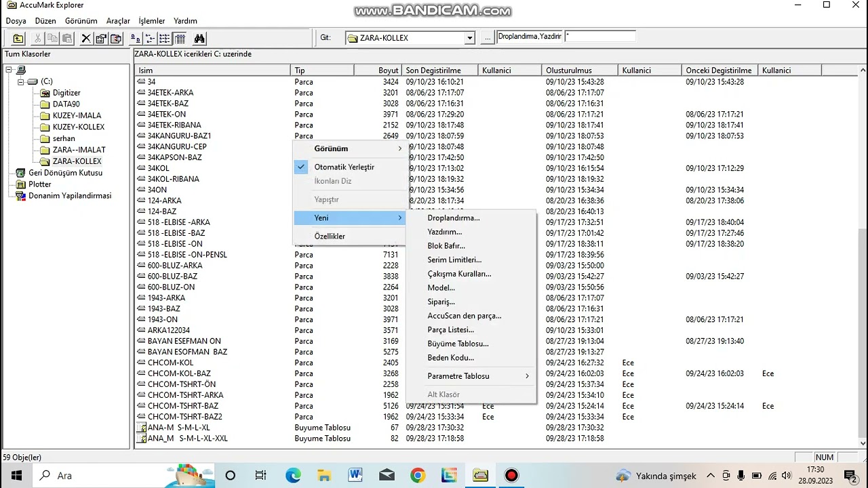Sort by the Boyut column header
The height and width of the screenshot is (488, 868).
click(378, 70)
